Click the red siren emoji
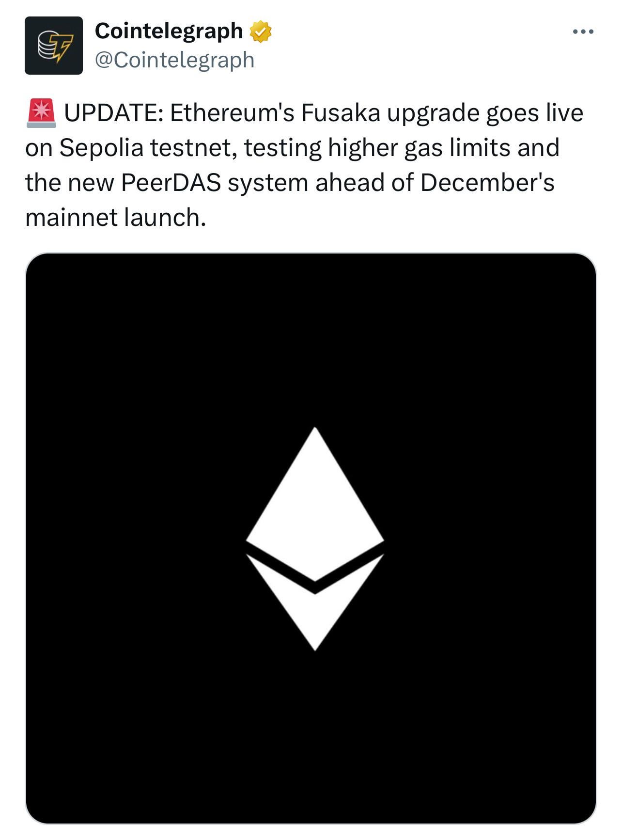The width and height of the screenshot is (622, 840). (x=42, y=113)
